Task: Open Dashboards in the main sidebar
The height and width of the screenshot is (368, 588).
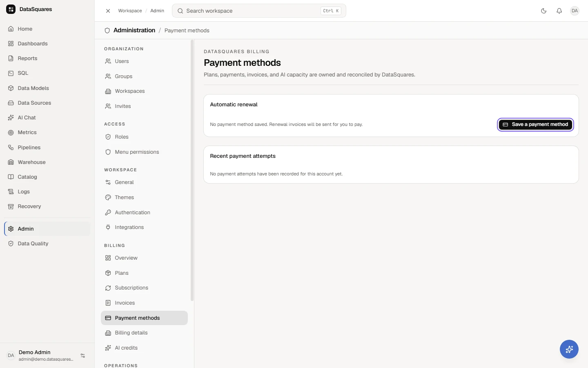Action: (47, 44)
